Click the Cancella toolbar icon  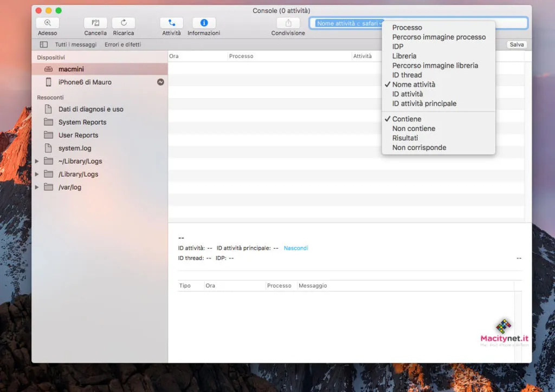point(95,23)
